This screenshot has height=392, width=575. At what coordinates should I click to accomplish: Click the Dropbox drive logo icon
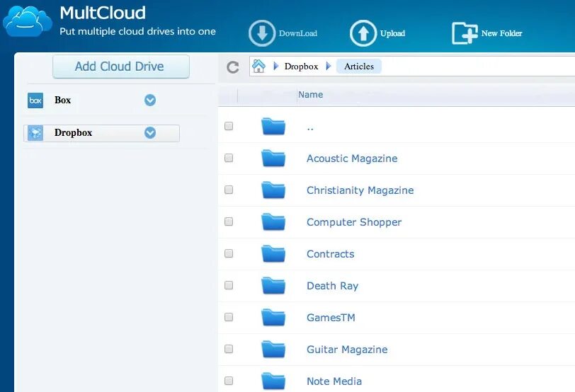pyautogui.click(x=35, y=132)
